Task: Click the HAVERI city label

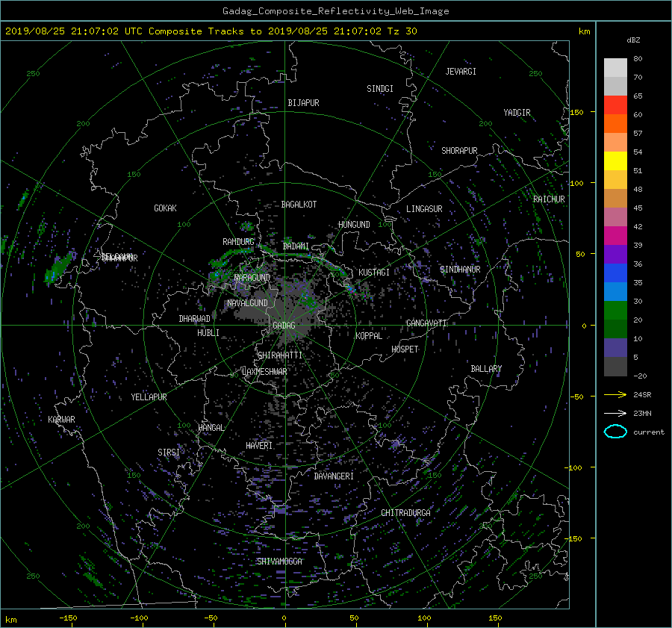Action: pyautogui.click(x=259, y=446)
